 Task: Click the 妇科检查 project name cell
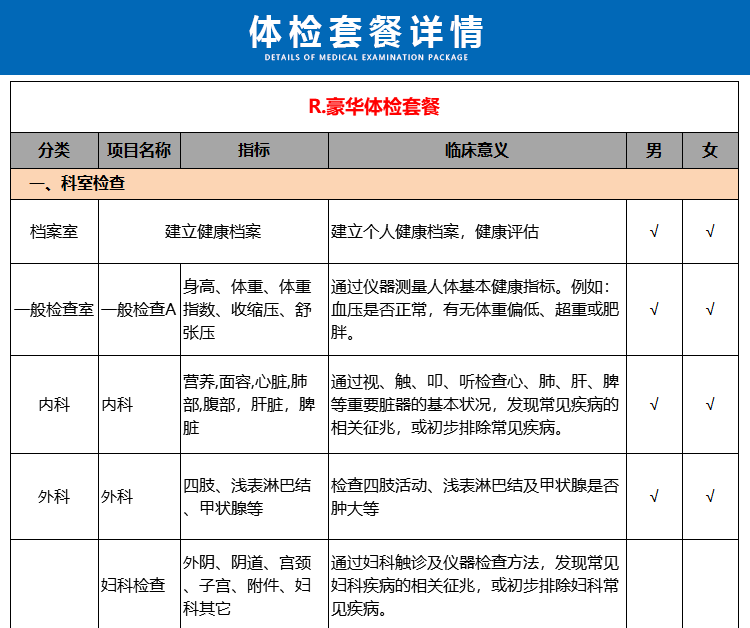click(x=134, y=585)
